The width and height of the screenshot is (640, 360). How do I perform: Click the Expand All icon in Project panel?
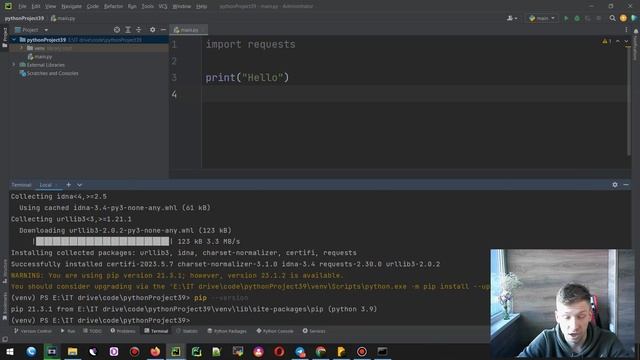pyautogui.click(x=128, y=30)
